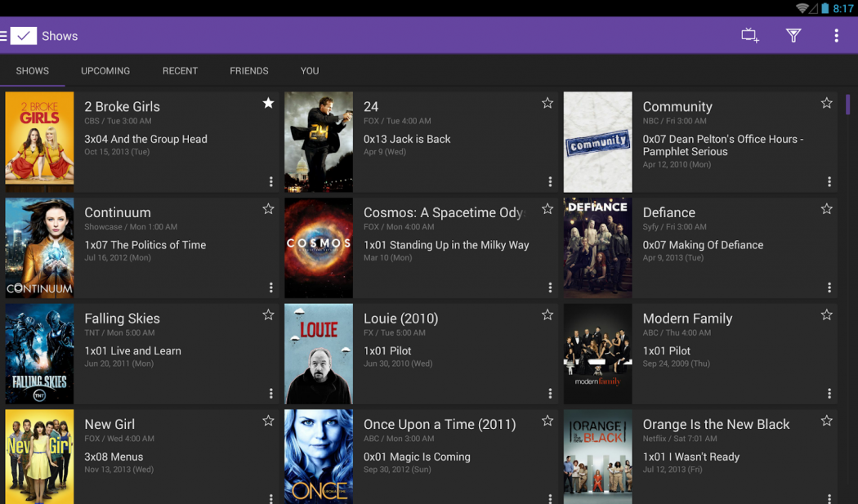Viewport: 858px width, 504px height.
Task: Tap the SeriesGuide checkmark logo
Action: [x=24, y=36]
